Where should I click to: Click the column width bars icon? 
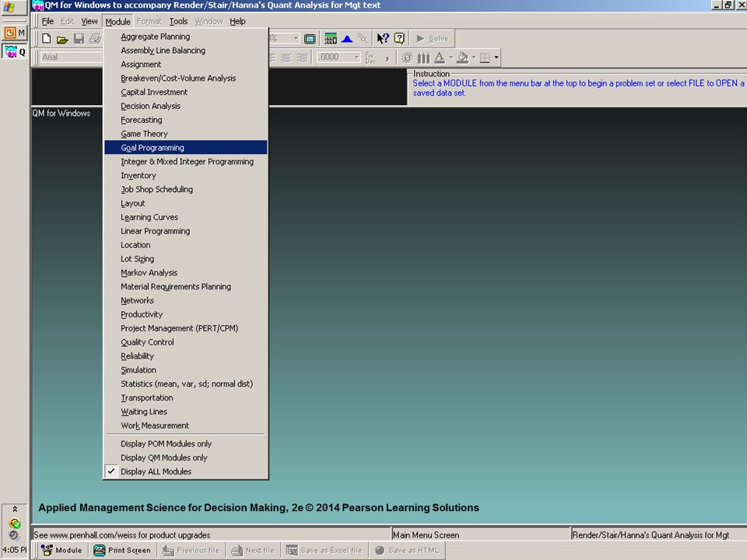point(423,58)
